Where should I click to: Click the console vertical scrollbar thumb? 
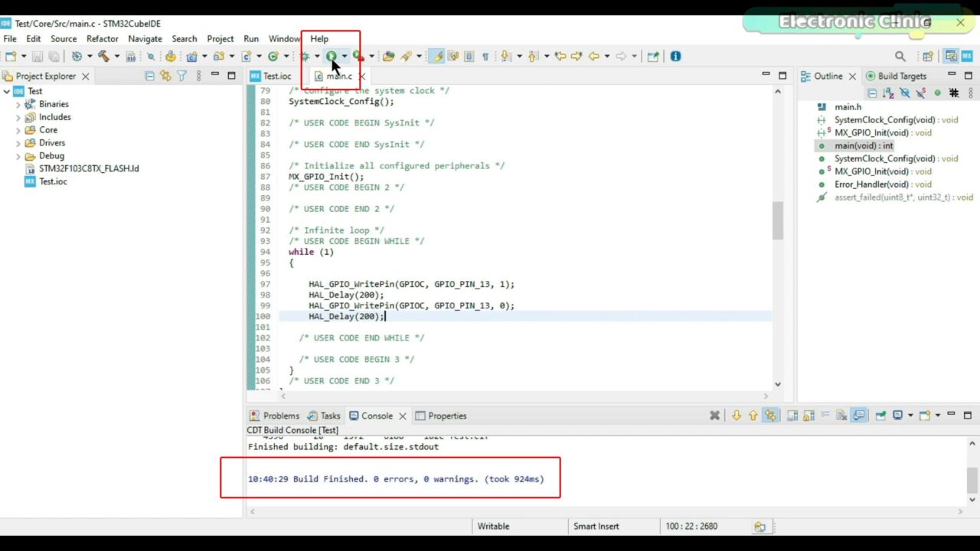click(972, 480)
